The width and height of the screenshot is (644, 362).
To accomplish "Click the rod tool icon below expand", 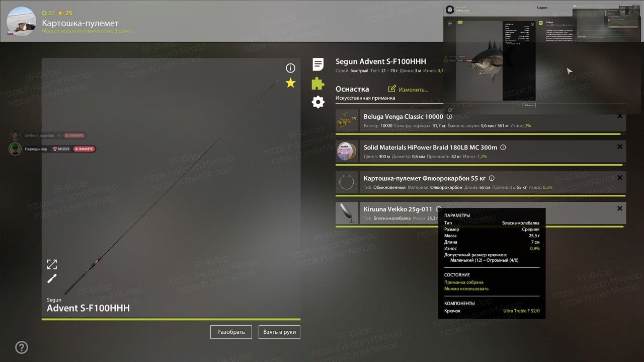I will (x=52, y=278).
